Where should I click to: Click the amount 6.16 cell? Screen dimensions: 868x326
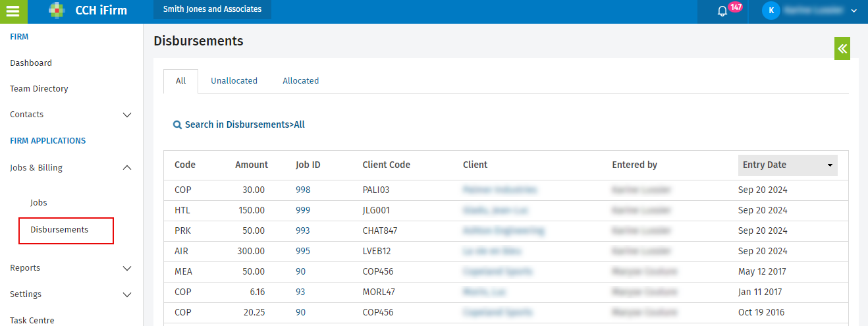coord(256,292)
